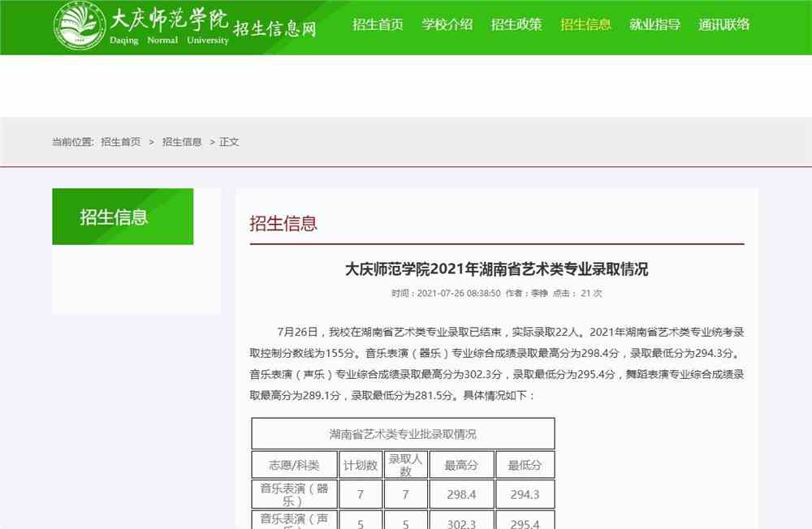The width and height of the screenshot is (812, 529).
Task: Click the view count 点击：21 次
Action: (x=577, y=293)
